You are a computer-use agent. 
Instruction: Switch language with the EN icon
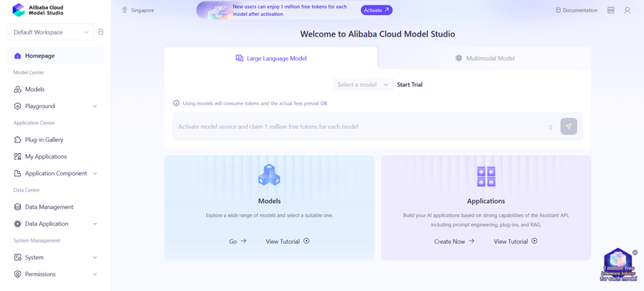point(611,10)
